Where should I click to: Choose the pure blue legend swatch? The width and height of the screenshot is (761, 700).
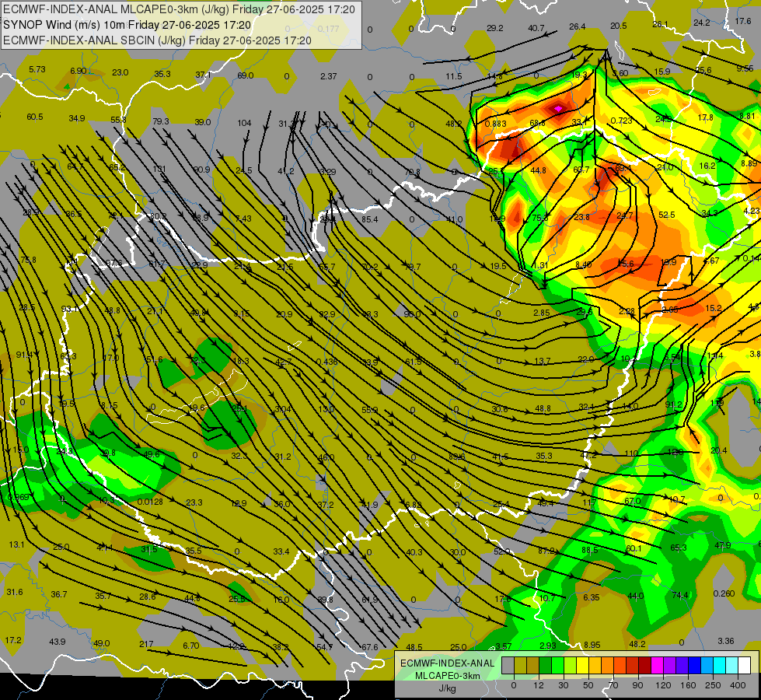tap(695, 666)
